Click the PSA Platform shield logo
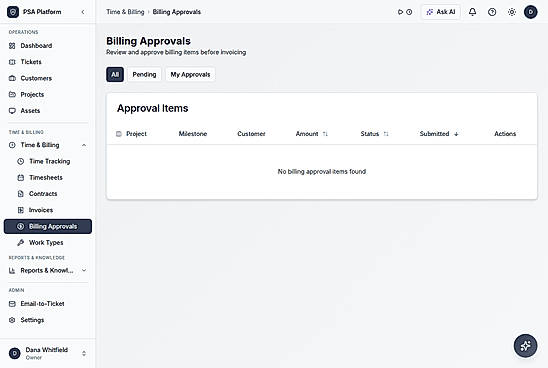Image resolution: width=548 pixels, height=368 pixels. pyautogui.click(x=13, y=12)
